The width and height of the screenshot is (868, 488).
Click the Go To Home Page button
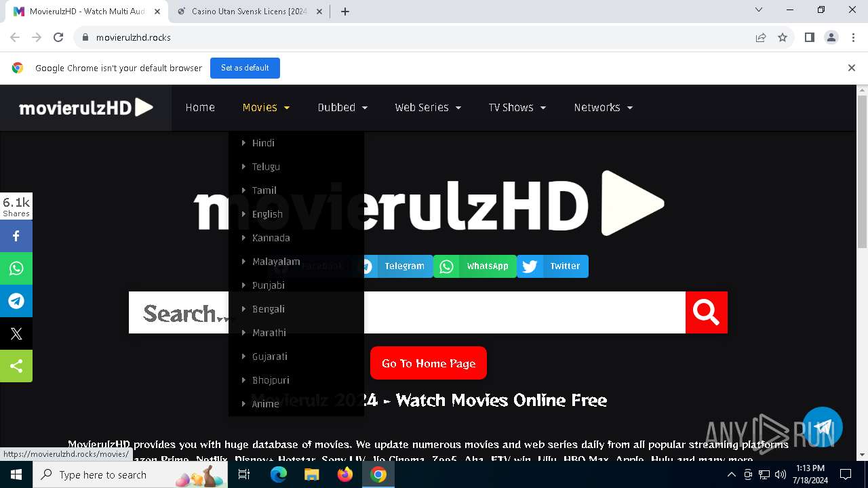429,363
